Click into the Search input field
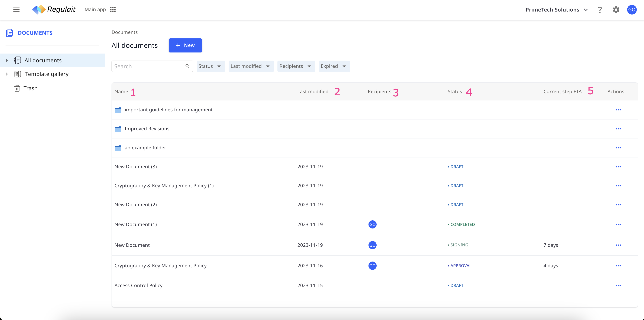This screenshot has width=644, height=320. [x=148, y=66]
